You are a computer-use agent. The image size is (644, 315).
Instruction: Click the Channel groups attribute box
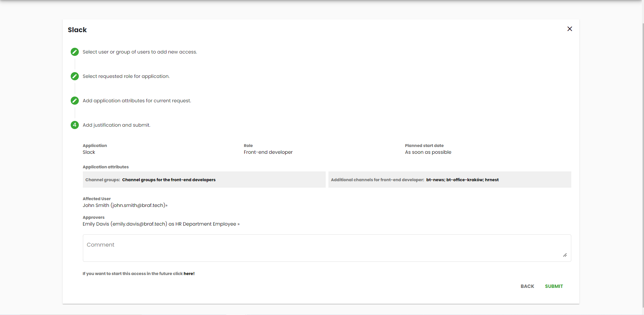click(204, 180)
